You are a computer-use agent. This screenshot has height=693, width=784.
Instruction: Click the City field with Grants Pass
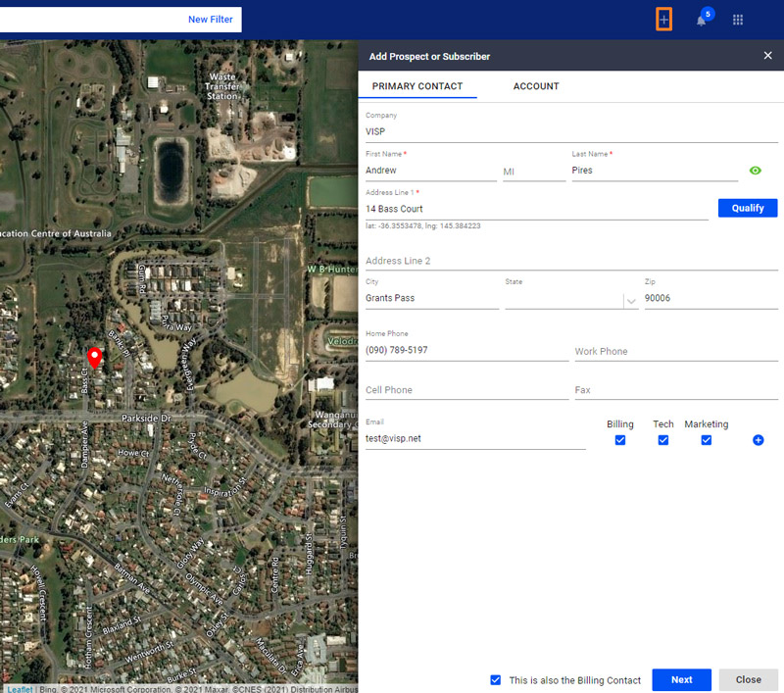click(x=432, y=299)
